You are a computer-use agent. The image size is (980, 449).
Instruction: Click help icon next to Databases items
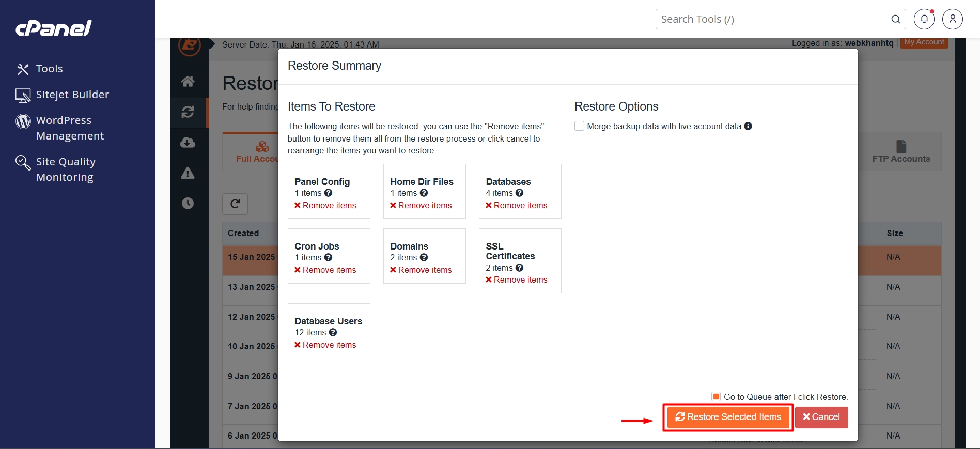(520, 193)
